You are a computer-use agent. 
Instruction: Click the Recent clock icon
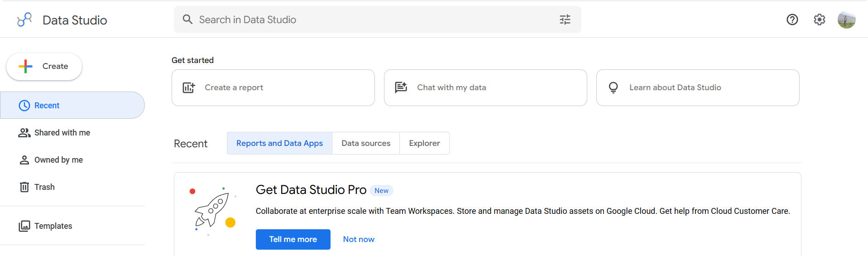click(24, 106)
